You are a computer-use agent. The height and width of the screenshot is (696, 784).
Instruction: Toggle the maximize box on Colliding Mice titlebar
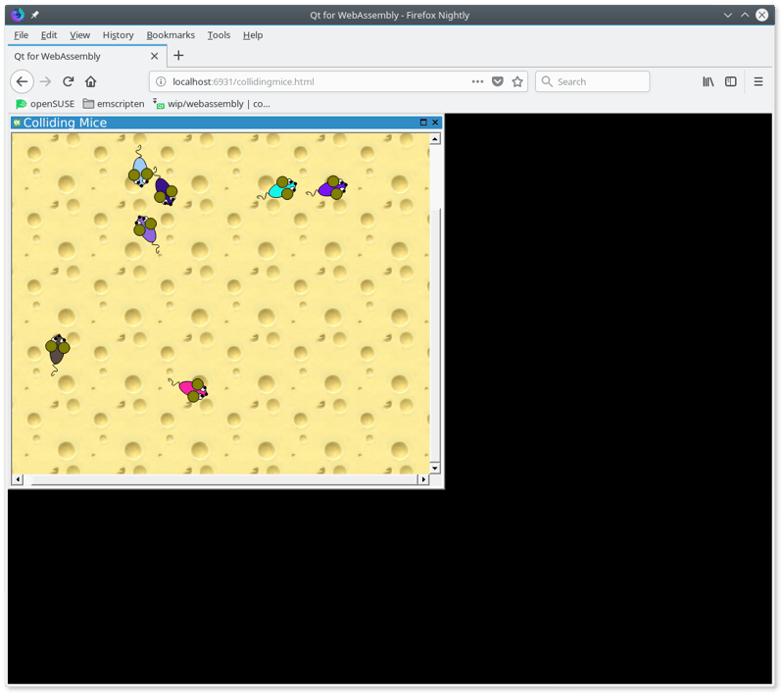423,122
